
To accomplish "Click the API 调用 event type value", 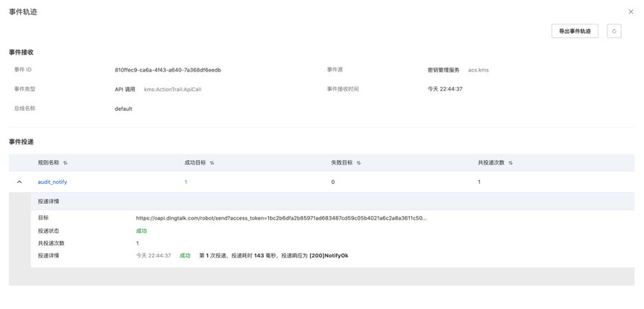I will point(125,89).
